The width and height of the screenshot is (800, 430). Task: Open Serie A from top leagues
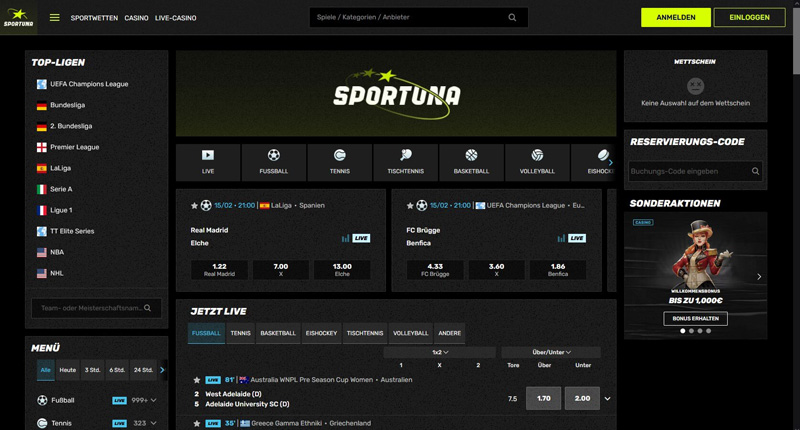[x=55, y=189]
